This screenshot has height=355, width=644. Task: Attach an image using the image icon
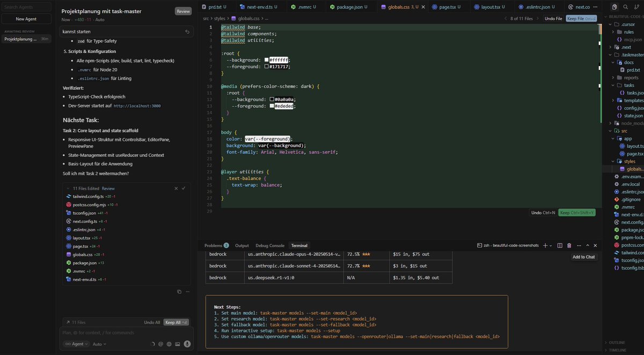178,344
